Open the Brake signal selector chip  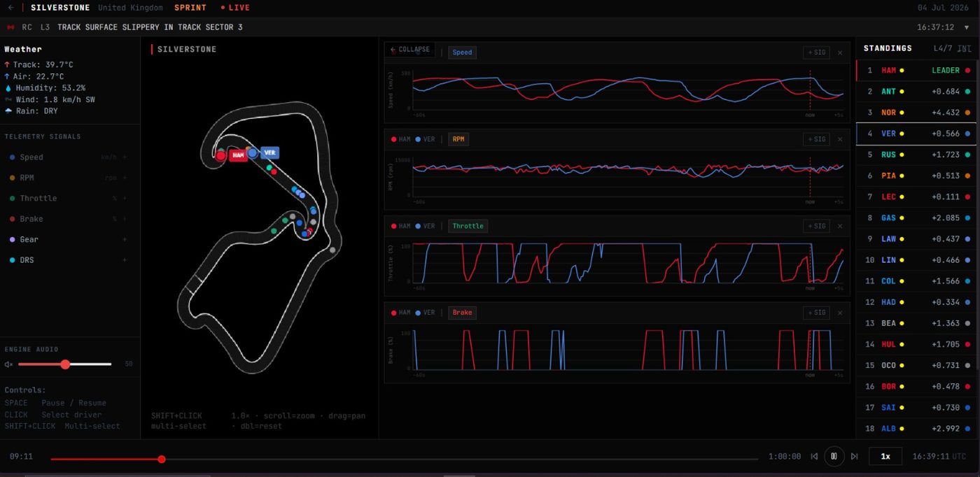(x=462, y=313)
